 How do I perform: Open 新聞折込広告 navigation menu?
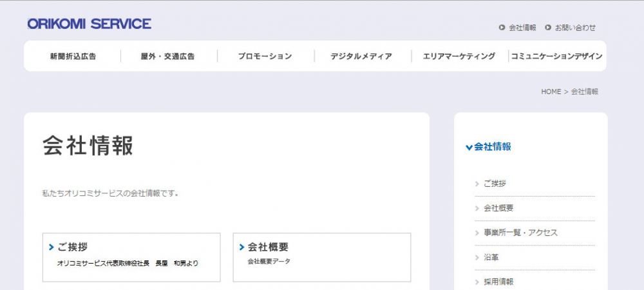tap(73, 56)
